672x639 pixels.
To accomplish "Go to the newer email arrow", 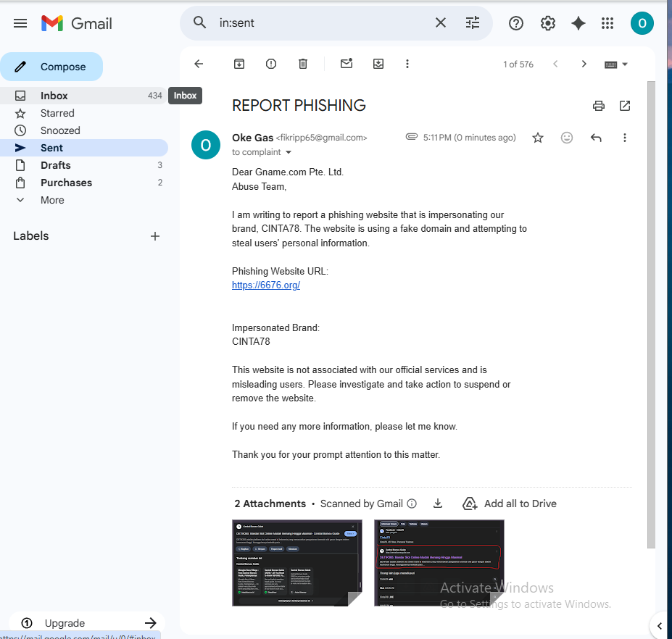I will pos(555,64).
